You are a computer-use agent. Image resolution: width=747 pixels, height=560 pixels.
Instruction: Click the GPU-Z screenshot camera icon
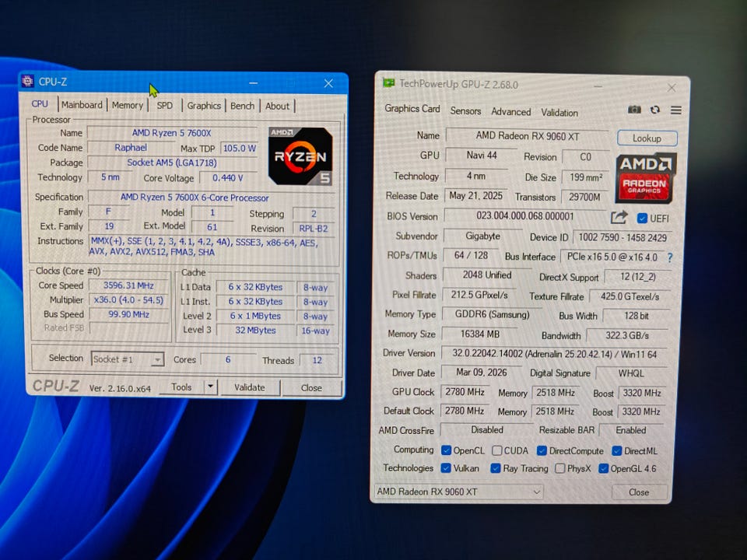634,110
